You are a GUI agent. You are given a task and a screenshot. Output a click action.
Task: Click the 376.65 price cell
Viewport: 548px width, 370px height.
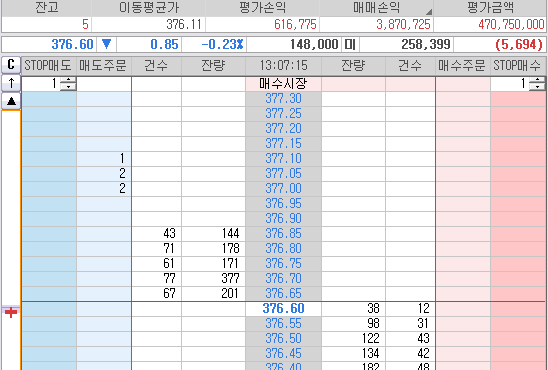coord(283,294)
